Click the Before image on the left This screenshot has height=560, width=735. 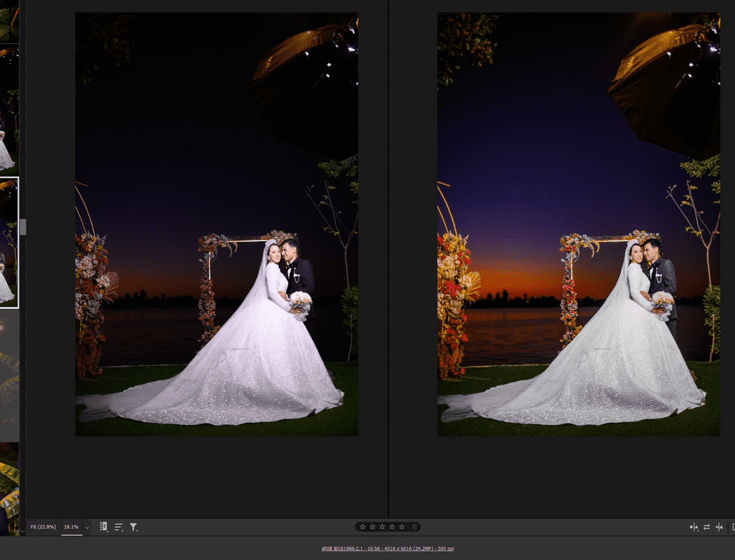tap(217, 224)
